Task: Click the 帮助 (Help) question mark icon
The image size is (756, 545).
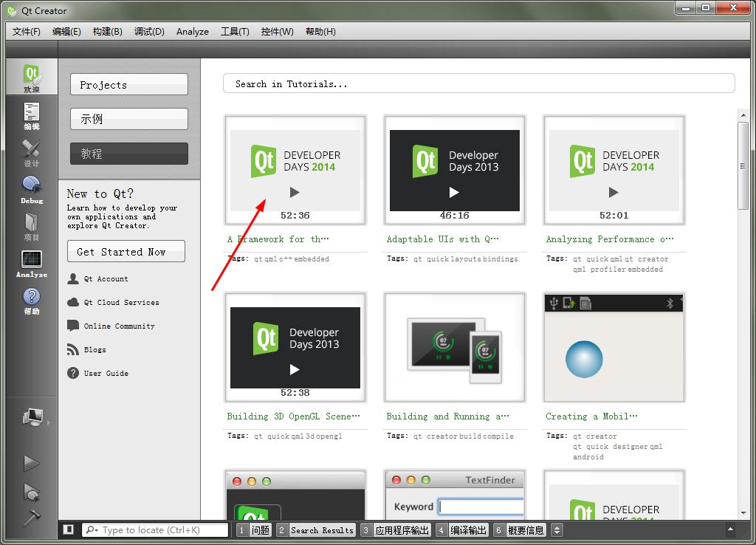Action: [32, 301]
